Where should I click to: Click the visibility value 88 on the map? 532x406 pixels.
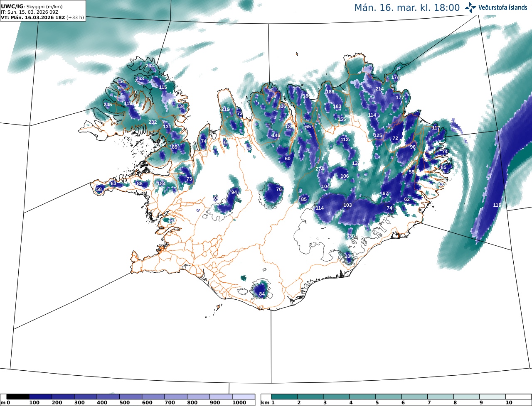pyautogui.click(x=140, y=183)
